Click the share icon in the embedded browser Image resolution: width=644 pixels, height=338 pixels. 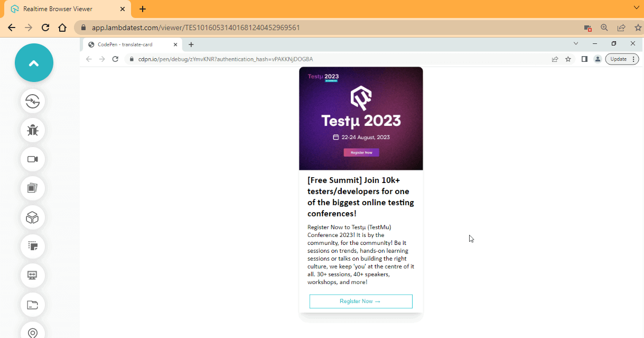pyautogui.click(x=555, y=59)
